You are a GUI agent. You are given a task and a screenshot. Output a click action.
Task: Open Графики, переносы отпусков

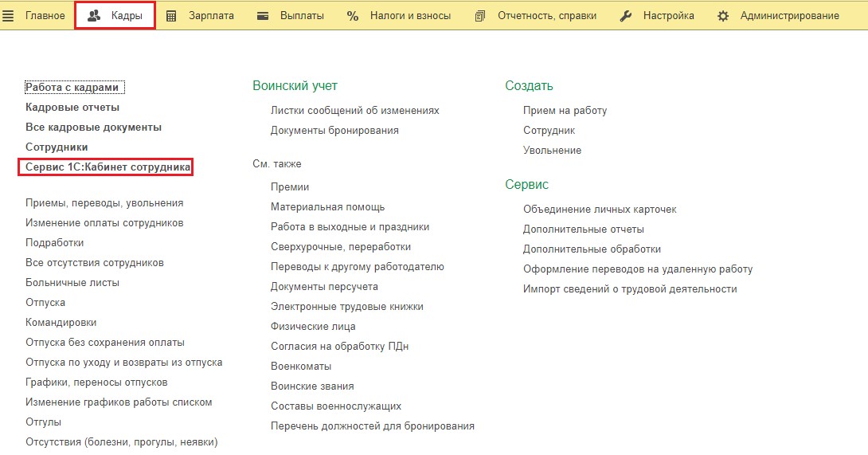96,383
